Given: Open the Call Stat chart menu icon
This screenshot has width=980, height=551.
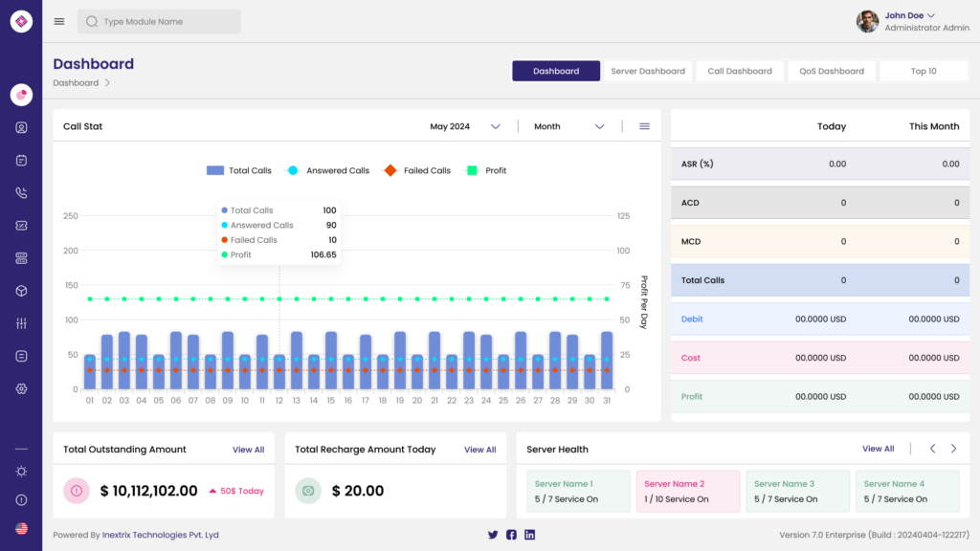Looking at the screenshot, I should 644,126.
